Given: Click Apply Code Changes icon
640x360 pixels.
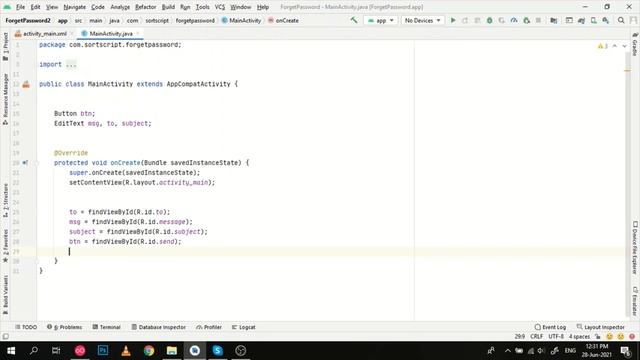Looking at the screenshot, I should [477, 20].
